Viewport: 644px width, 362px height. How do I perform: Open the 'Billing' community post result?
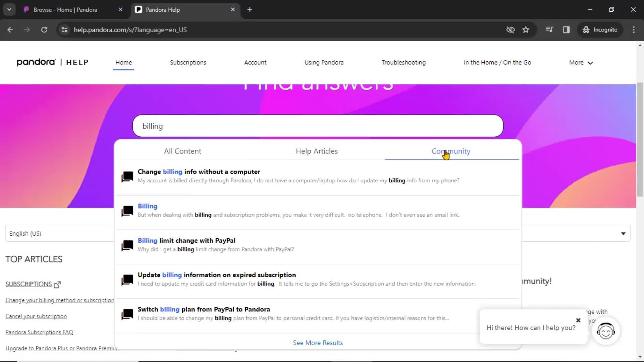147,206
